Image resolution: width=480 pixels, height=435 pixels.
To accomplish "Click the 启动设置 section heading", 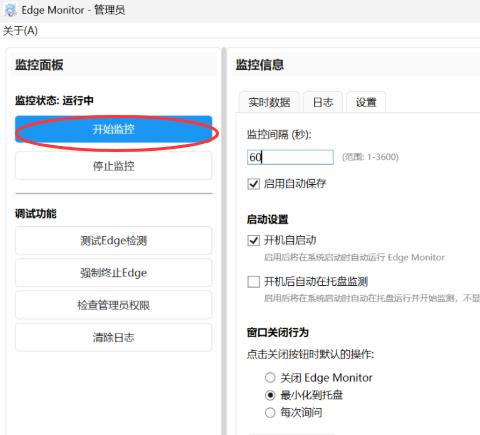I will pyautogui.click(x=267, y=219).
